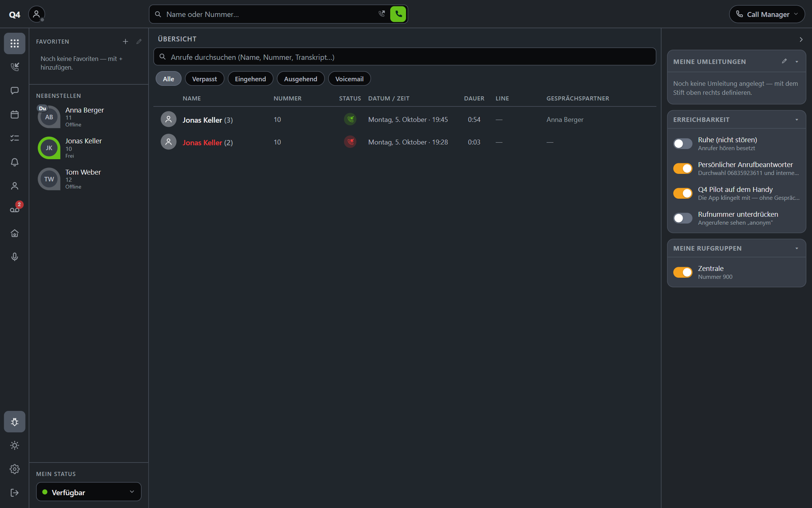This screenshot has height=508, width=812.
Task: Open Jonas Keller extension entry
Action: [89, 148]
